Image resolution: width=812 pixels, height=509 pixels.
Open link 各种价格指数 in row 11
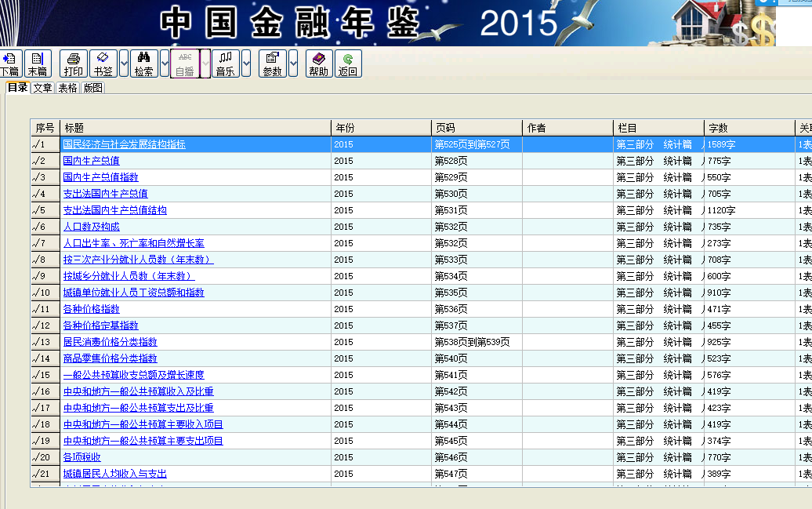(x=91, y=309)
